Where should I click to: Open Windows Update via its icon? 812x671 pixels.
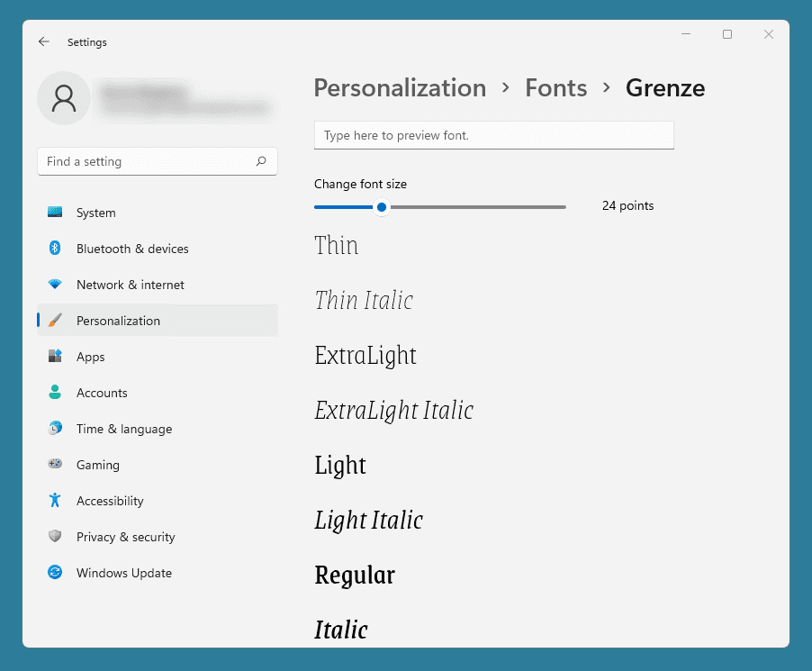pyautogui.click(x=56, y=573)
